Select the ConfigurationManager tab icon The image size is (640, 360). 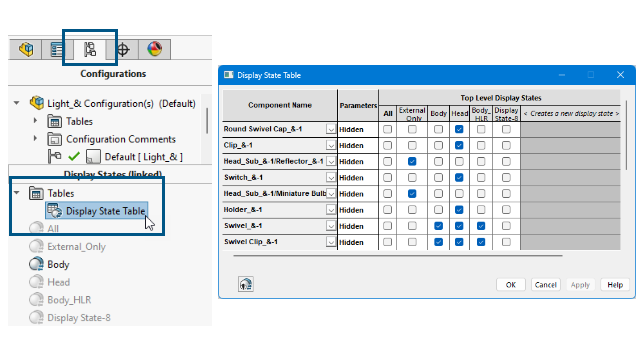coord(90,49)
